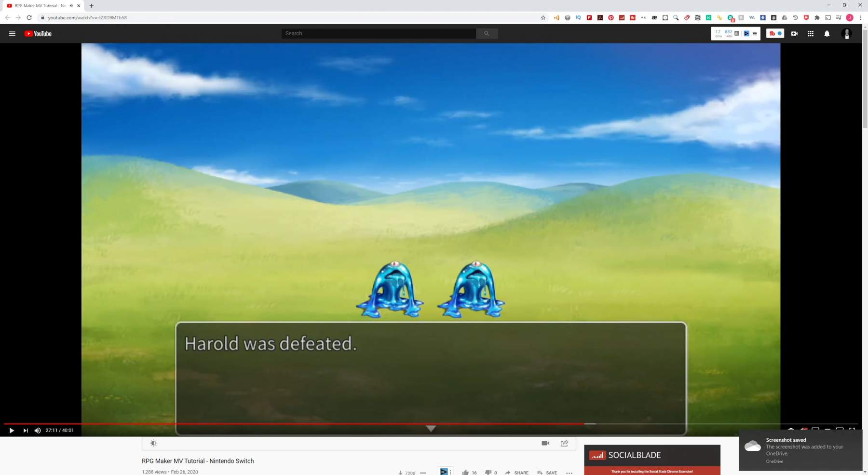868x475 pixels.
Task: Open the Pinterest extension icon
Action: [x=611, y=17]
